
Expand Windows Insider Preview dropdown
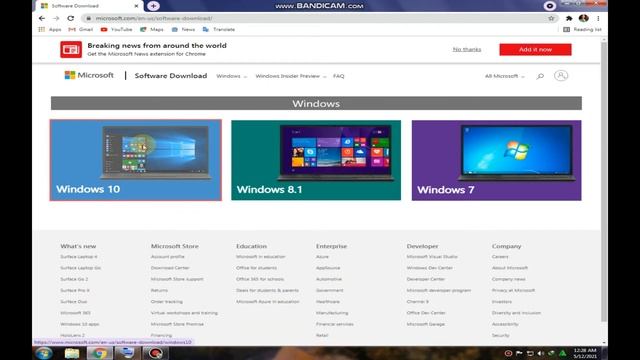pyautogui.click(x=291, y=76)
